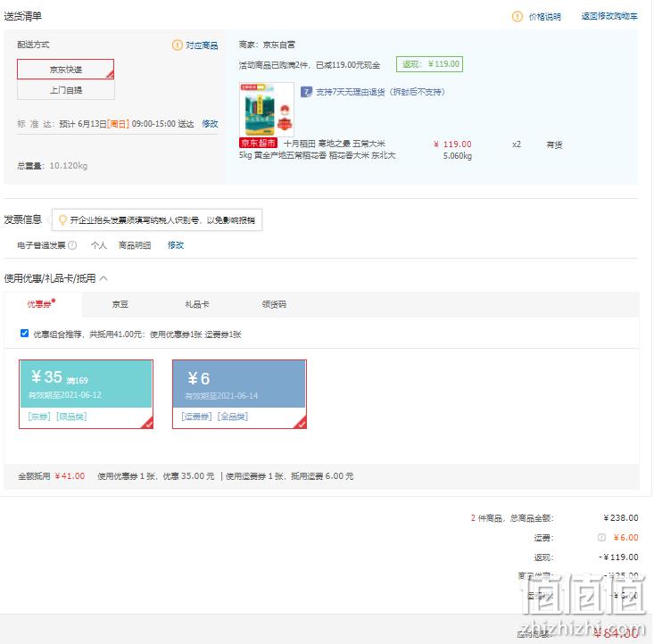Screen dimensions: 654x644
Task: Click 对应商品 link
Action: click(x=202, y=45)
